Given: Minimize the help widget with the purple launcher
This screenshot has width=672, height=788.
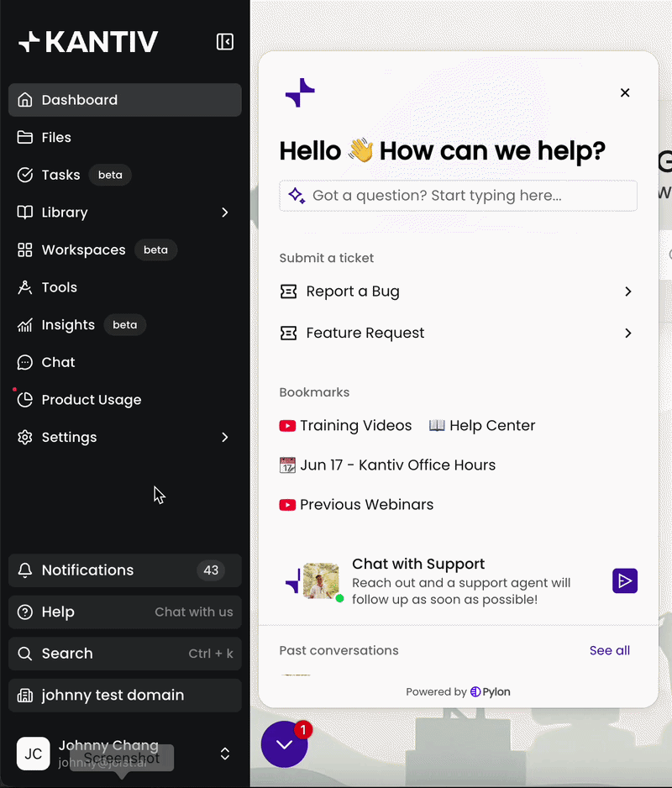Looking at the screenshot, I should coord(285,744).
